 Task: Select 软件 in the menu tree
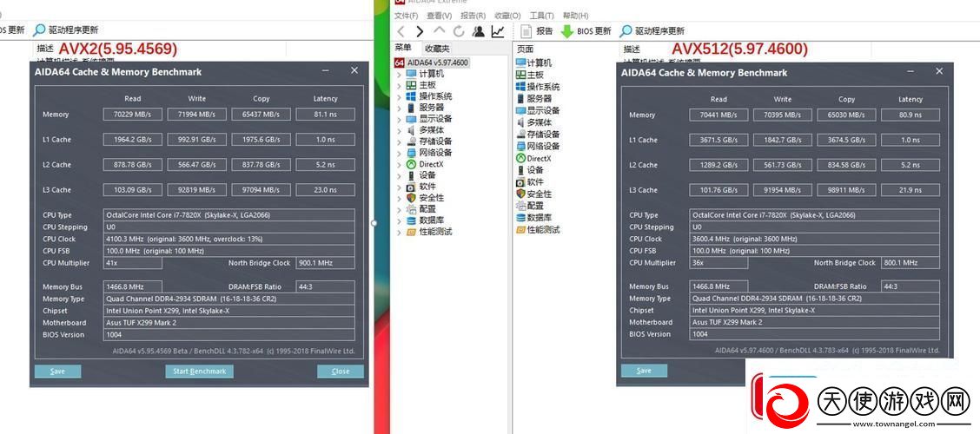coord(427,186)
